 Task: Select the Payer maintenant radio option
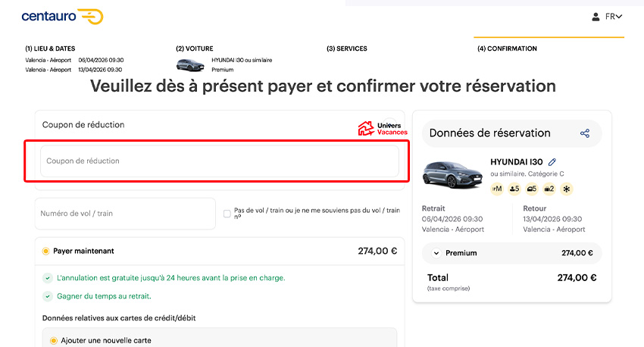click(45, 251)
